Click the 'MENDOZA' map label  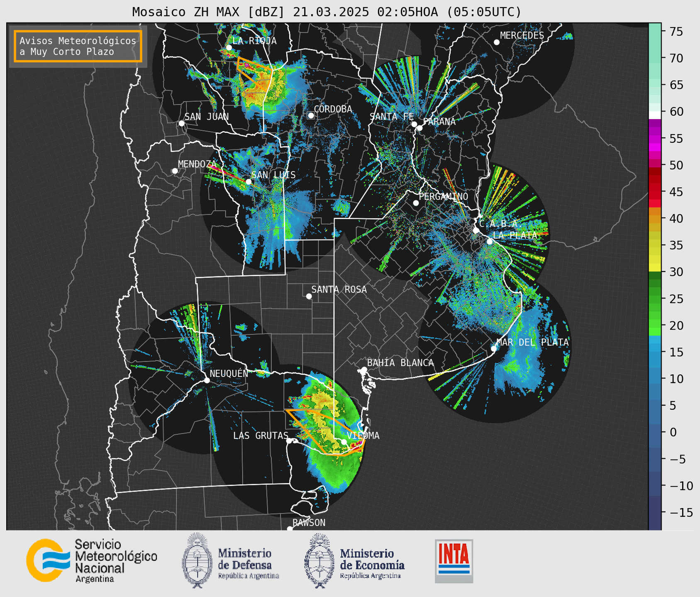[x=197, y=164]
